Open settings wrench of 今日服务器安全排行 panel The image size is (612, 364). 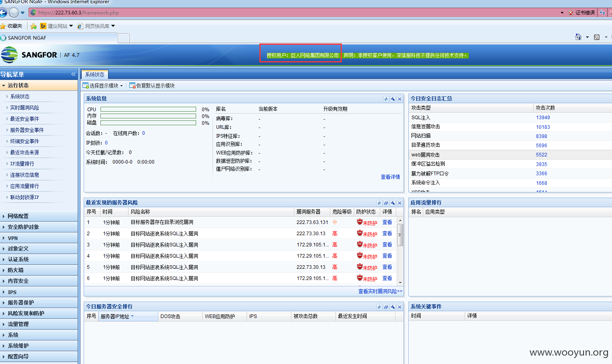[393, 307]
